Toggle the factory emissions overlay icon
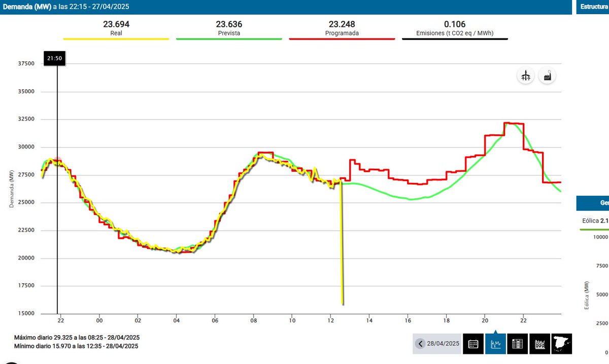Image resolution: width=609 pixels, height=364 pixels. [x=547, y=75]
